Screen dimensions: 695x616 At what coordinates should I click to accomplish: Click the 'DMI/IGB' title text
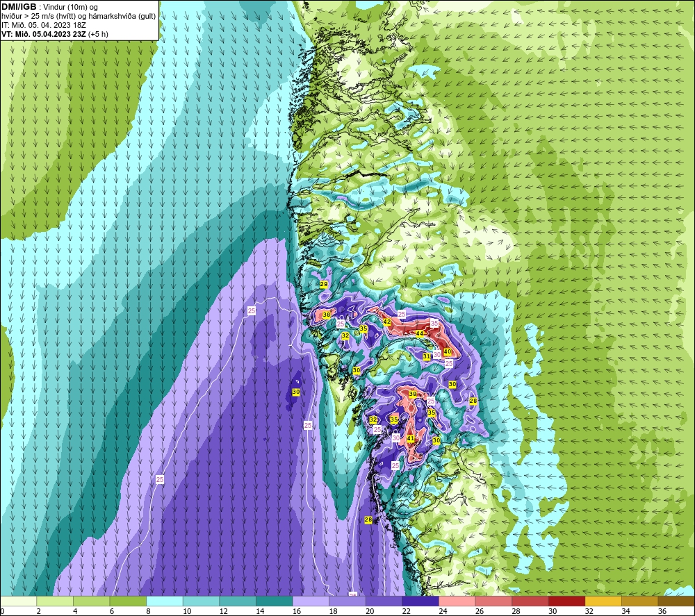pyautogui.click(x=19, y=7)
